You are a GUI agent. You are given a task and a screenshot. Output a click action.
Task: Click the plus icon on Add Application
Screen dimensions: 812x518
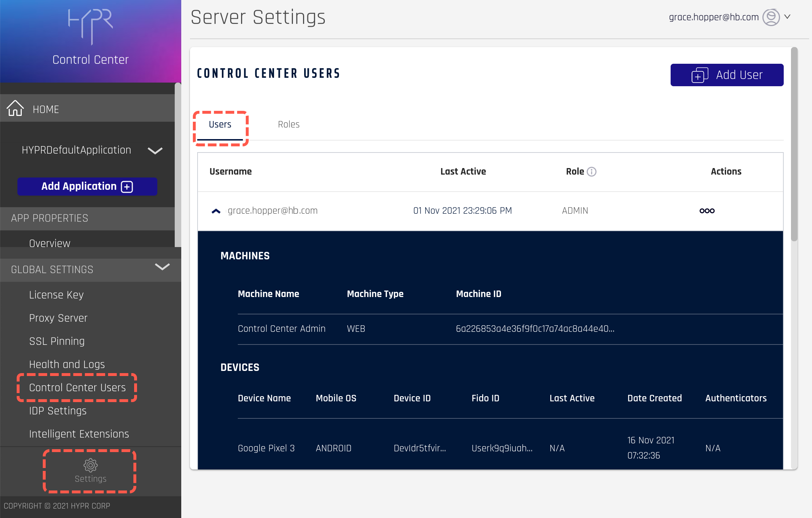[127, 187]
